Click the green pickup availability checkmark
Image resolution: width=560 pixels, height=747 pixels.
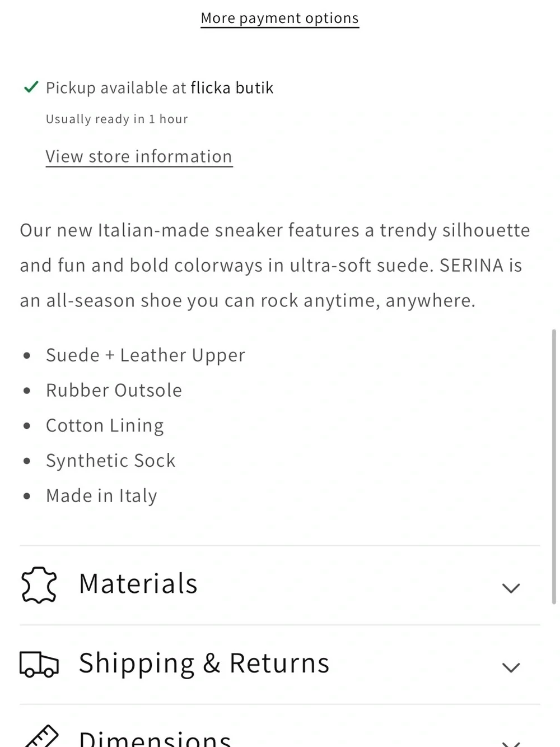pos(31,87)
